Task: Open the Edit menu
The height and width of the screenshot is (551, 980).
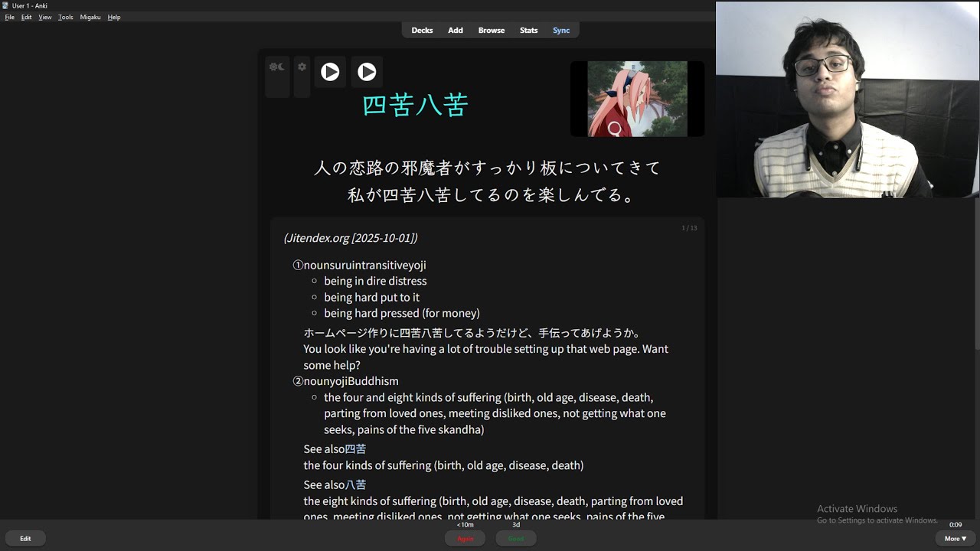Action: click(x=27, y=17)
